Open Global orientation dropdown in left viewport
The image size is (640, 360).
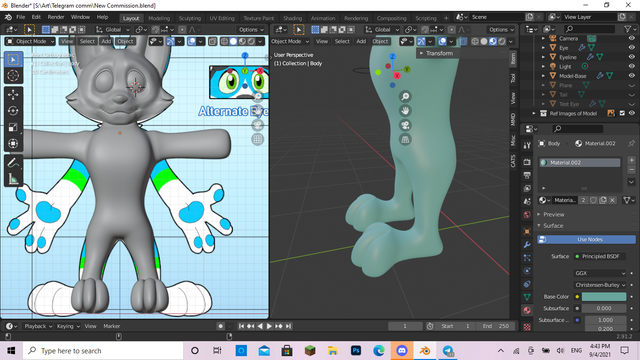pos(113,29)
